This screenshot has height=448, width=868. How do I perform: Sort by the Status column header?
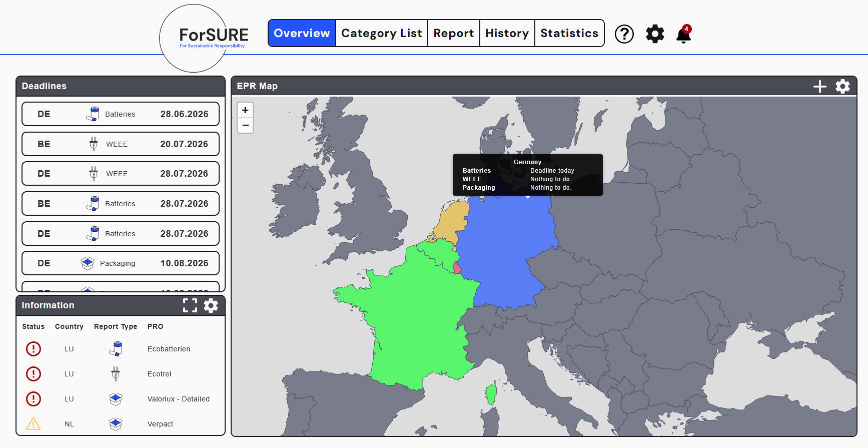[34, 326]
